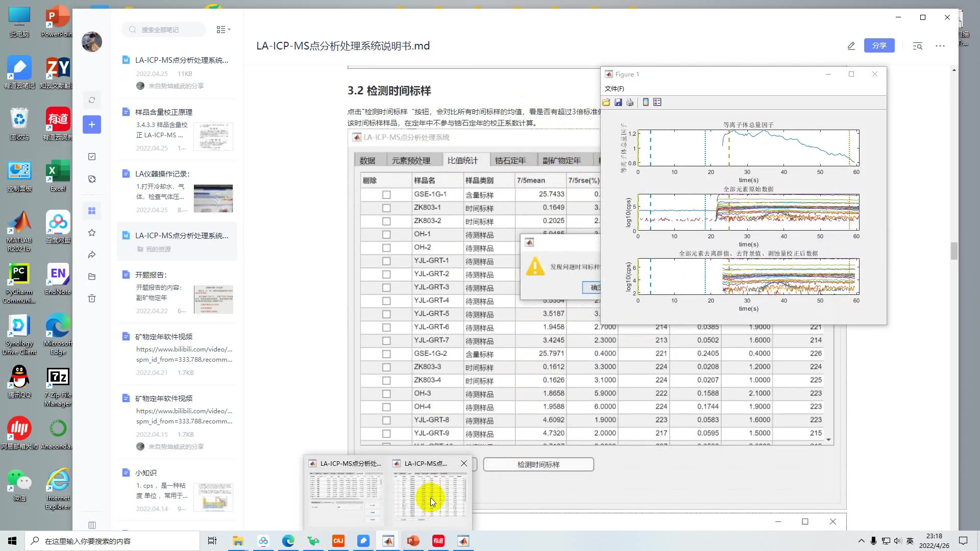Viewport: 980px width, 551px height.
Task: Click the sync refresh icon in sidebar
Action: [x=92, y=100]
